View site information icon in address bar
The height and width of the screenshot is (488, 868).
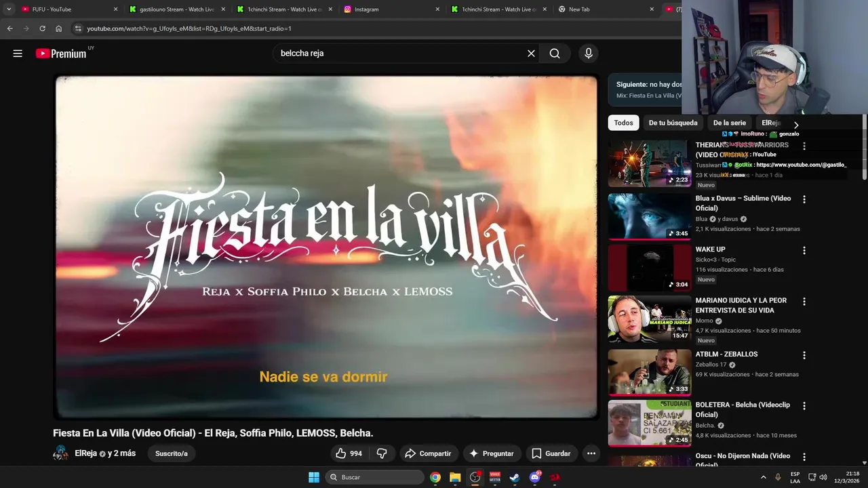pos(78,28)
